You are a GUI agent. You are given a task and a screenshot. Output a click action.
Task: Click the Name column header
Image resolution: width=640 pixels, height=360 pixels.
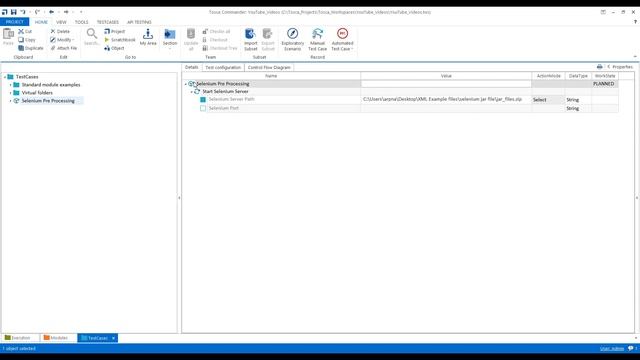pos(271,76)
